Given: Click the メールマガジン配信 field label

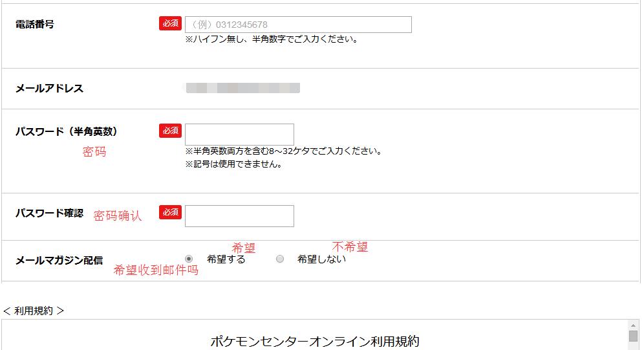Looking at the screenshot, I should (x=59, y=260).
